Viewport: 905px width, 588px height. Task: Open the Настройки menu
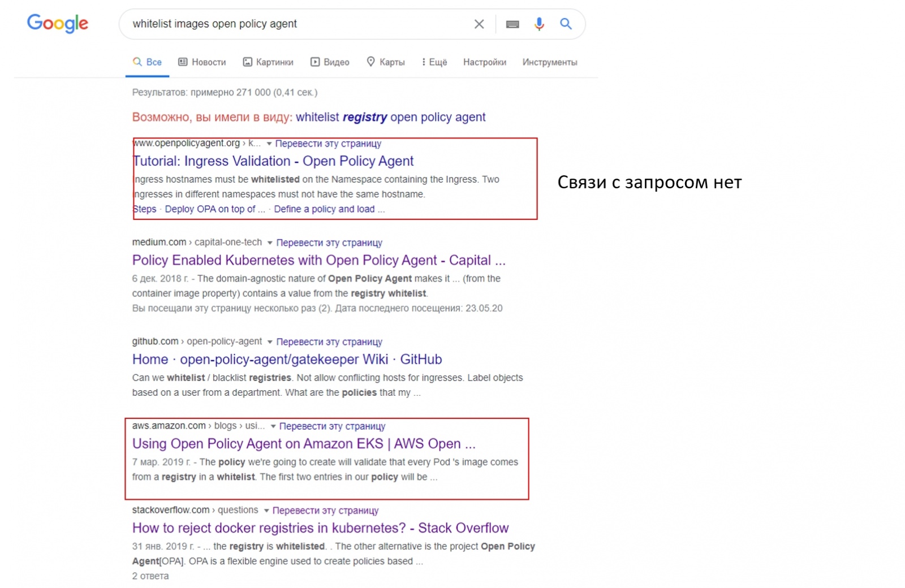(x=484, y=62)
